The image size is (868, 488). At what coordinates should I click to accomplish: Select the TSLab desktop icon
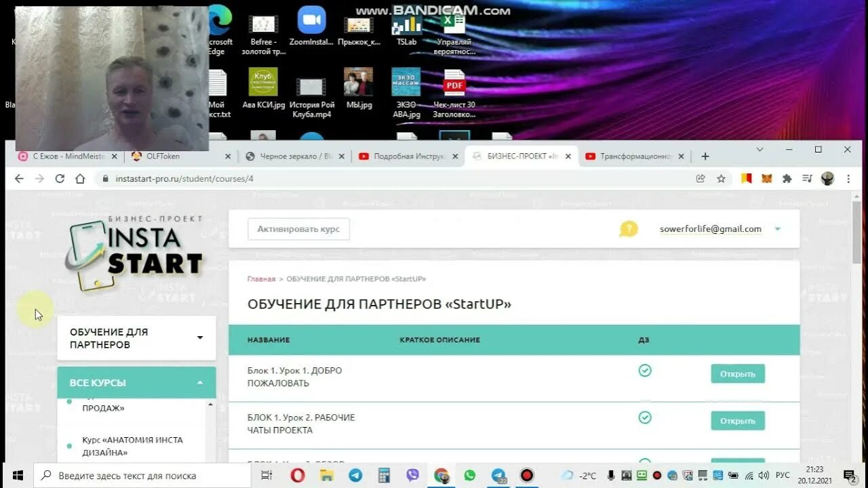(x=406, y=27)
